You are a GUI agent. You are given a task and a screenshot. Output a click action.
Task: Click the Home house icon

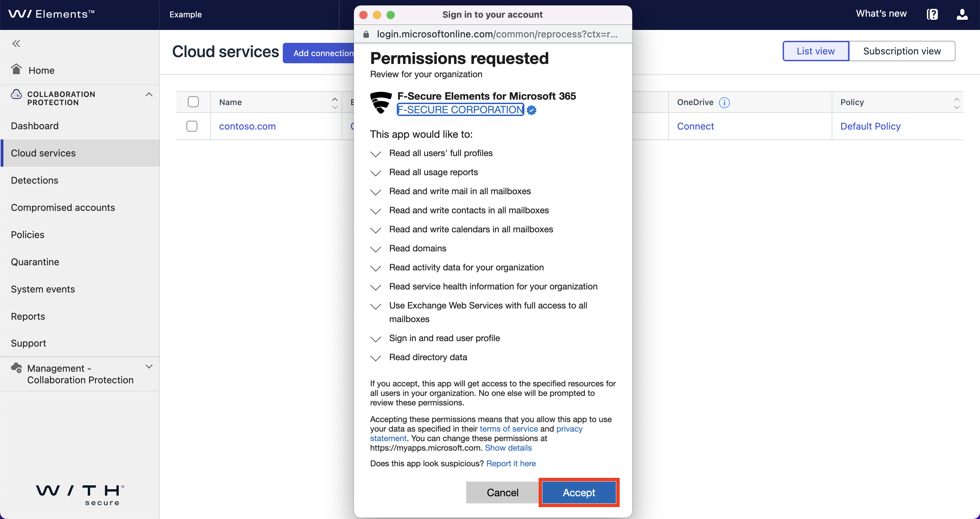point(16,69)
